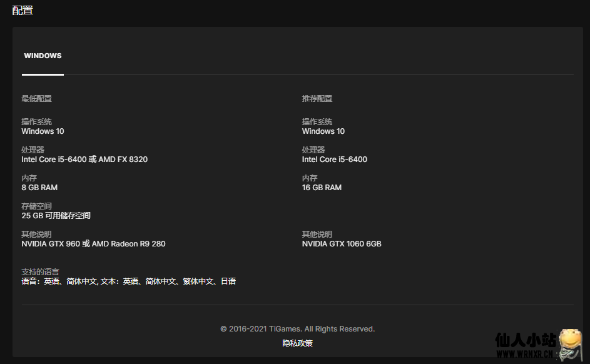
Task: Click the NVIDIA GTX 1060 6GB text
Action: coord(342,244)
